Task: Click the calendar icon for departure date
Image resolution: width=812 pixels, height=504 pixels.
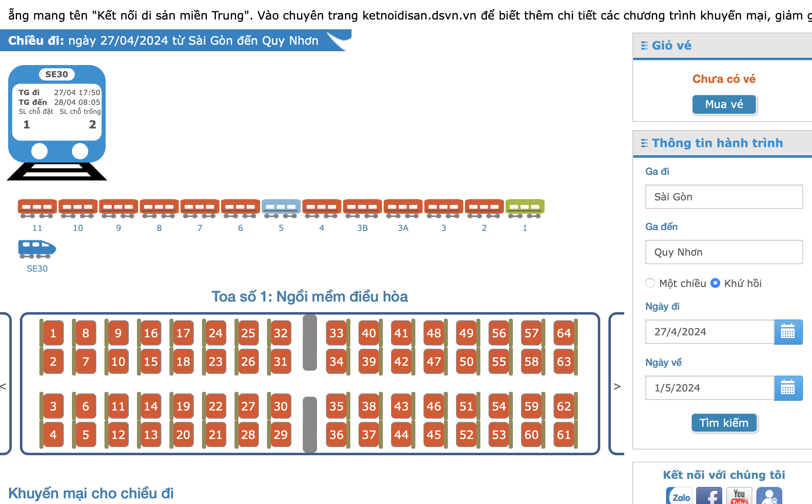Action: [788, 332]
